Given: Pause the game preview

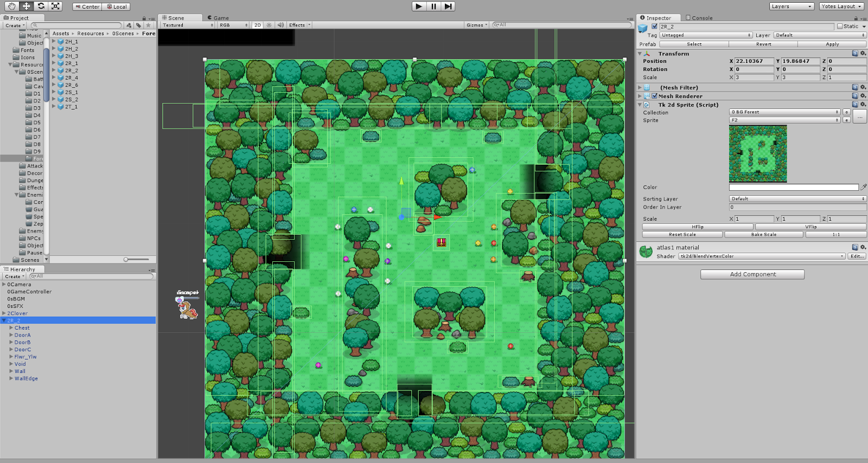Looking at the screenshot, I should click(433, 7).
